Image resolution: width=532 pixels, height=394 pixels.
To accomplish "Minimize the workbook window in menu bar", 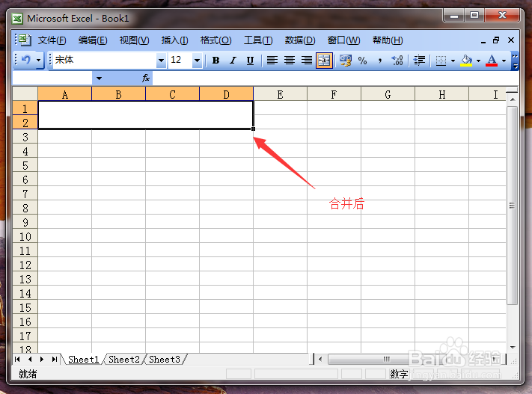I will pos(483,40).
